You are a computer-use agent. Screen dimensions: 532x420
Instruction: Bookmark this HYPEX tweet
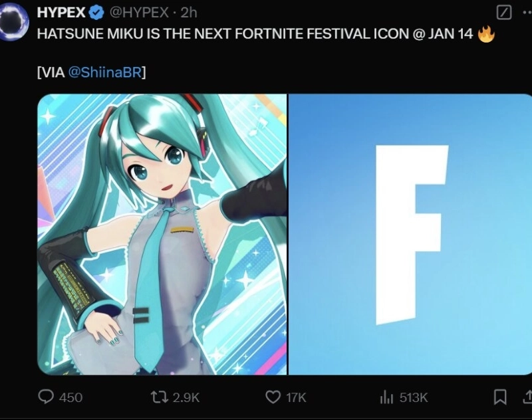coord(499,397)
